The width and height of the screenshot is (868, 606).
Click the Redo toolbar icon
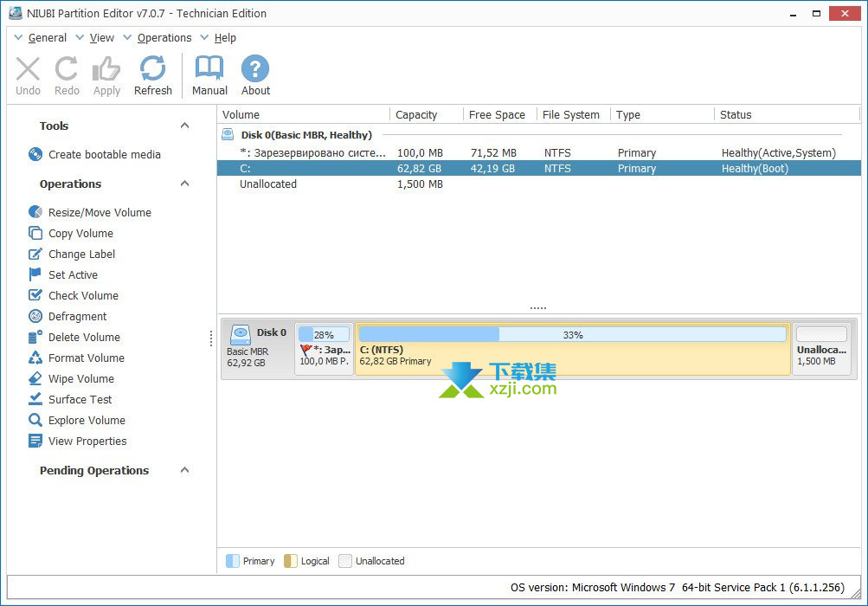(67, 68)
